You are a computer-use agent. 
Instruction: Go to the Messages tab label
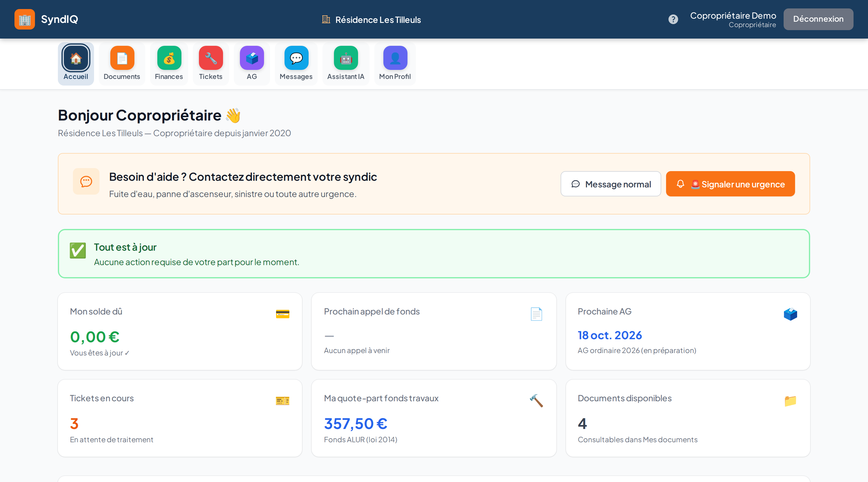(x=296, y=77)
